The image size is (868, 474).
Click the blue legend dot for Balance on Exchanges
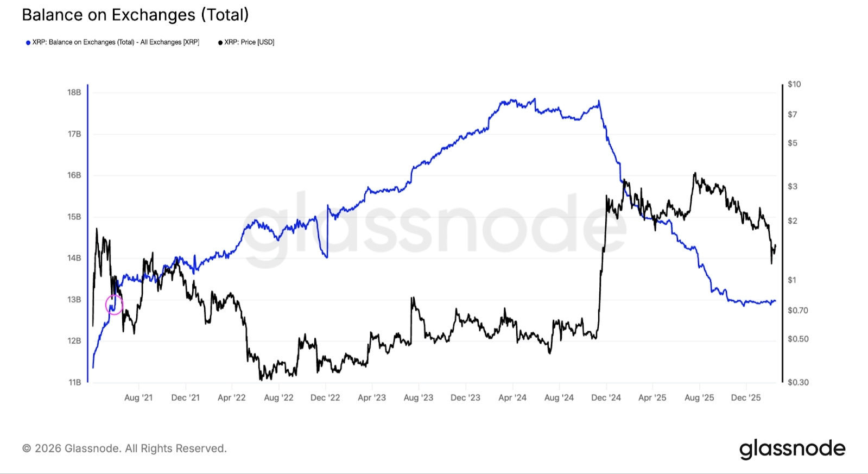point(28,42)
